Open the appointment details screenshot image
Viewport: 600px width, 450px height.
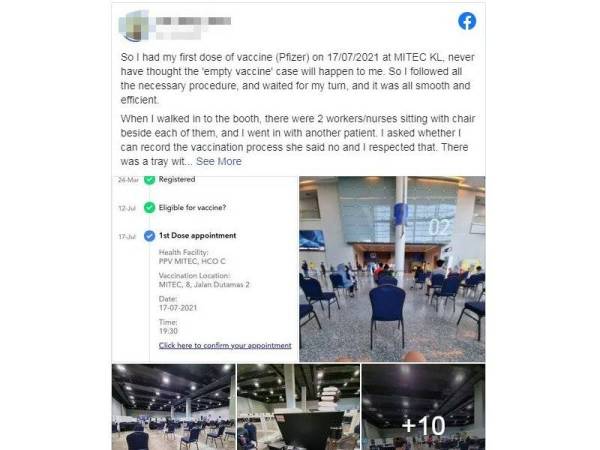(x=205, y=269)
